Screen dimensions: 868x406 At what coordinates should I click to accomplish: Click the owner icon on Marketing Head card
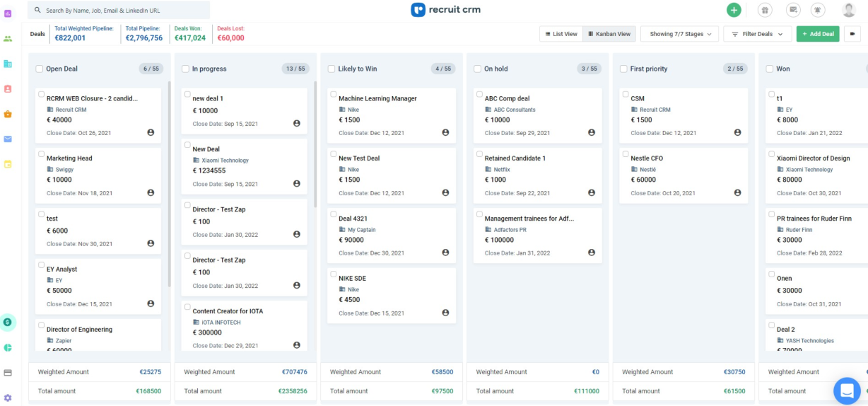(151, 192)
